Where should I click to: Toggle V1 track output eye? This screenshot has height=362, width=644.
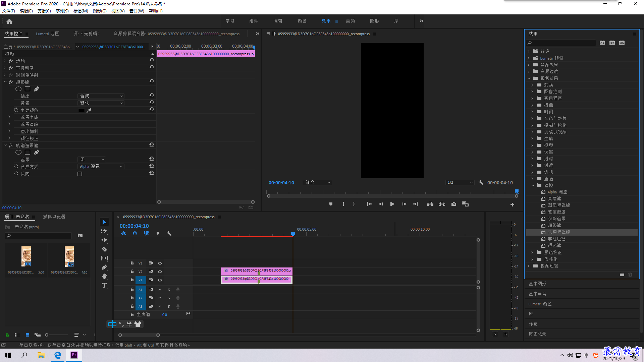click(x=160, y=280)
